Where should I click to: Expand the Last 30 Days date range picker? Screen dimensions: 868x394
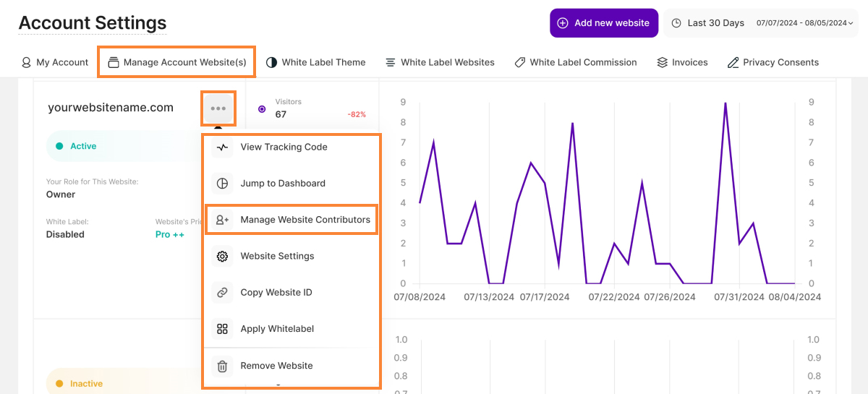click(x=759, y=23)
